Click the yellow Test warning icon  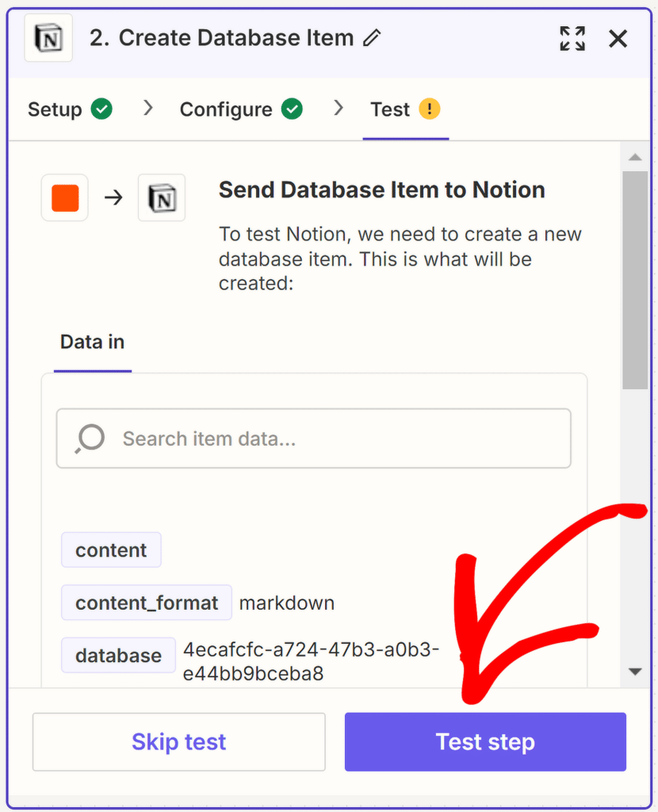[430, 109]
